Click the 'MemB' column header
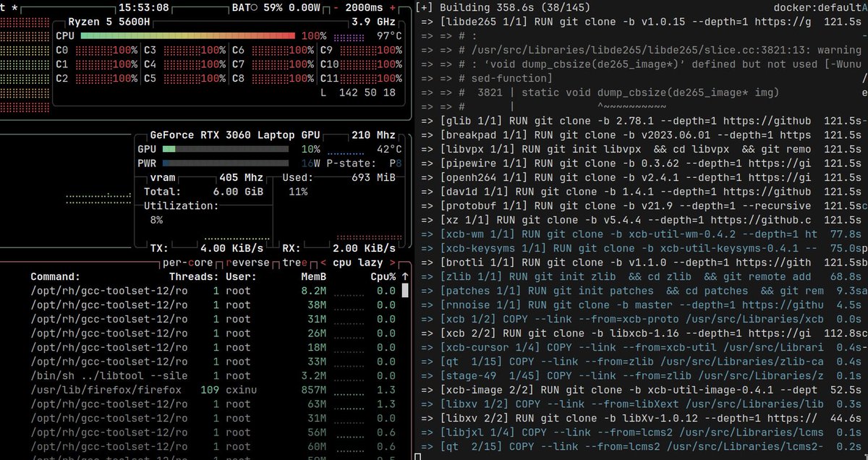Viewport: 868px width, 460px height. 314,277
